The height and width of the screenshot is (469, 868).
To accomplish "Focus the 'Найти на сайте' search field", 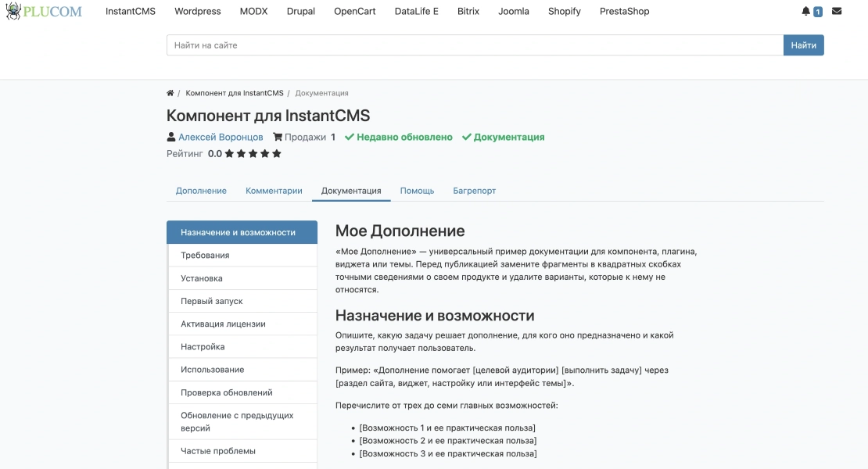I will 475,45.
